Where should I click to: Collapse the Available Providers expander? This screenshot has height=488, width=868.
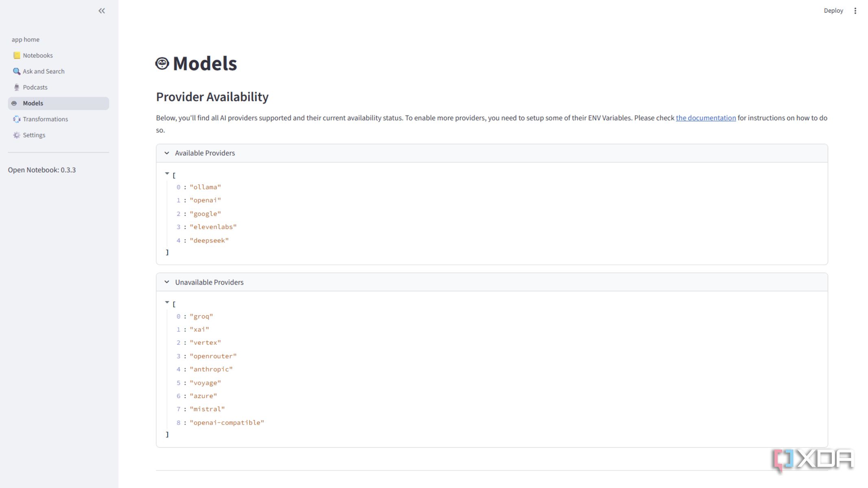[167, 153]
